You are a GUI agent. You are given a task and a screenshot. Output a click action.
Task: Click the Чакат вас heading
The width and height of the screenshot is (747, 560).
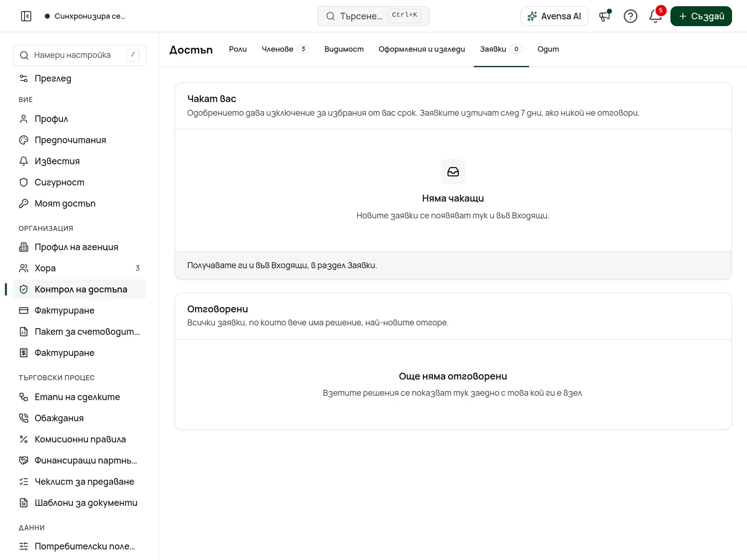(211, 99)
